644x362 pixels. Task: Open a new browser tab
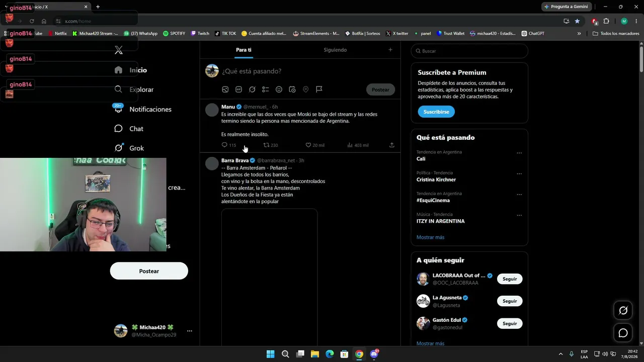(x=98, y=7)
